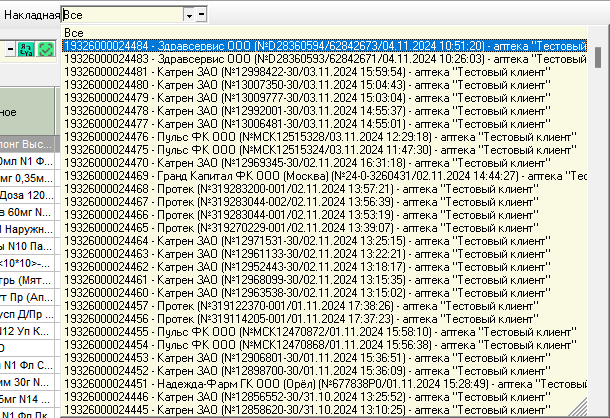Choose invoice 1932600024445 Катрен ЗАО

click(x=324, y=410)
